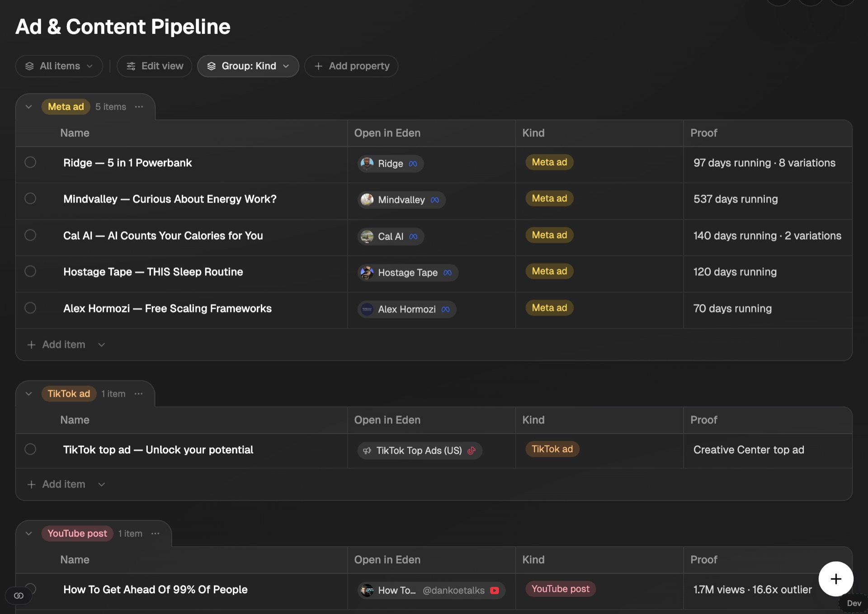This screenshot has height=614, width=868.
Task: Open the All items view dropdown
Action: [x=59, y=66]
